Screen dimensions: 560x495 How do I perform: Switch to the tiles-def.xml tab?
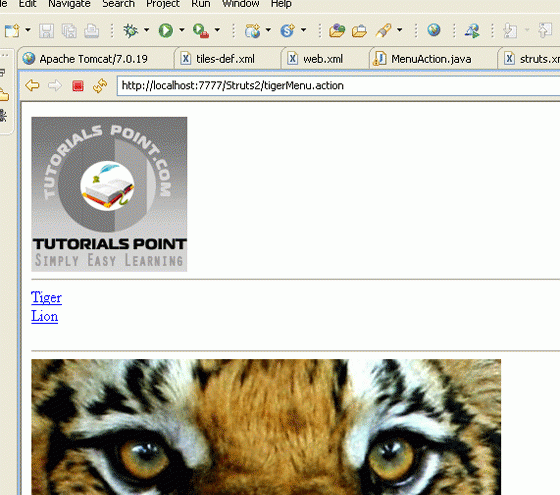(225, 59)
